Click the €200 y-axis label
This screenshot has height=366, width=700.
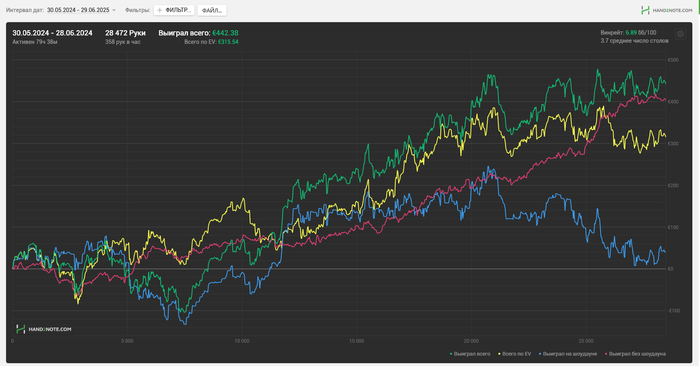tap(673, 185)
